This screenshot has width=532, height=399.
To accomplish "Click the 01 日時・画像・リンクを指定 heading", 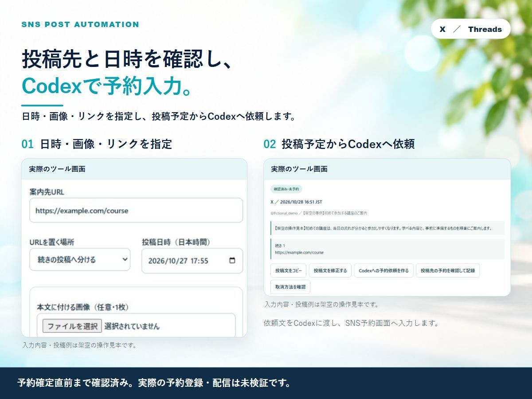I will [97, 144].
